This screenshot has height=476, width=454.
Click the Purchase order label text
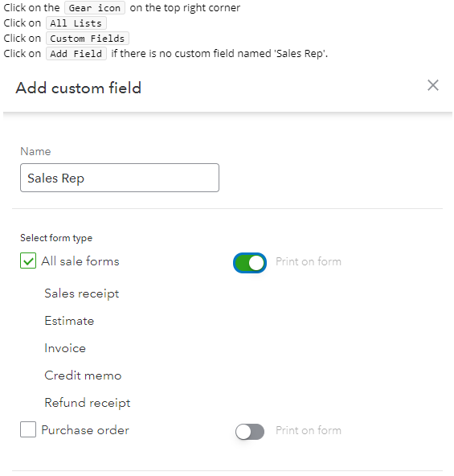click(x=85, y=430)
